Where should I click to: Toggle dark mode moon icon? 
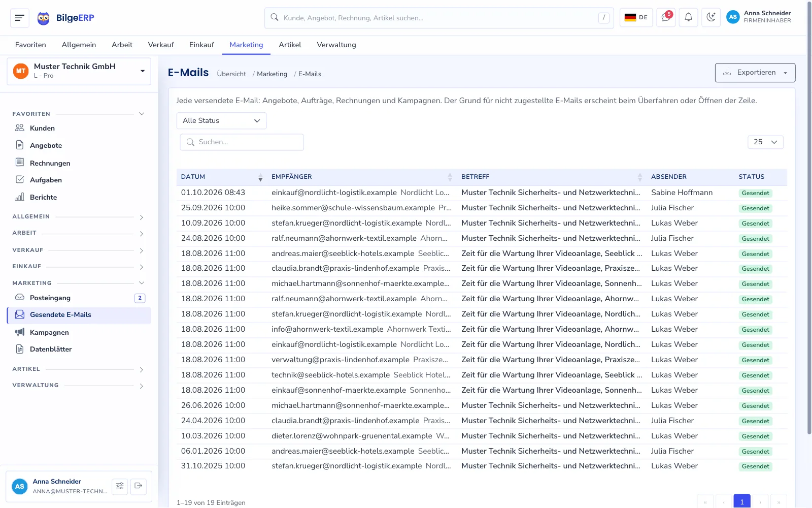pyautogui.click(x=711, y=17)
